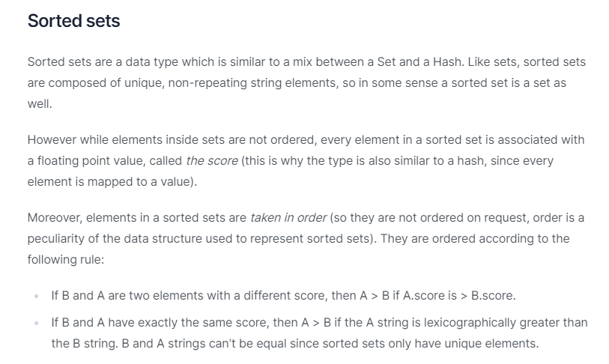Click the italic phrase "taken in order"
The width and height of the screenshot is (609, 364).
(288, 218)
